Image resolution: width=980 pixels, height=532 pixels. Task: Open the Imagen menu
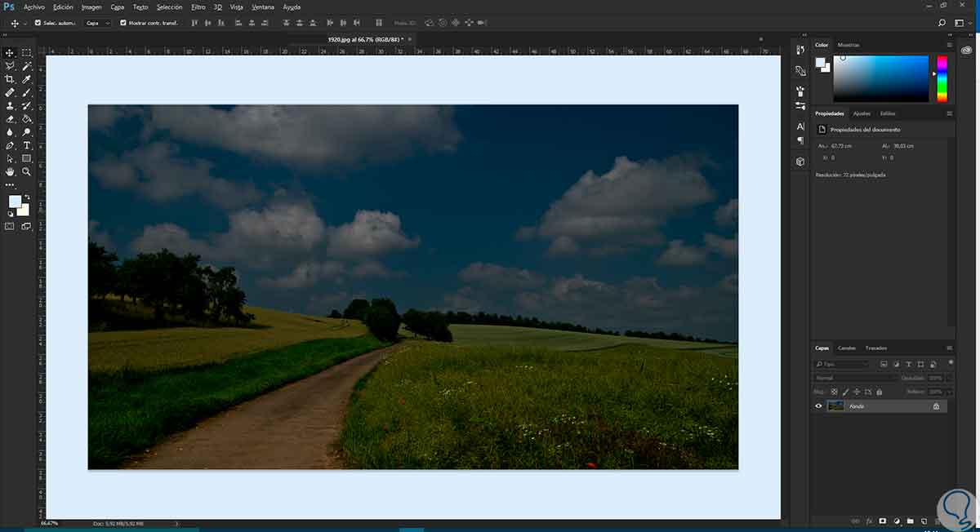[x=91, y=7]
